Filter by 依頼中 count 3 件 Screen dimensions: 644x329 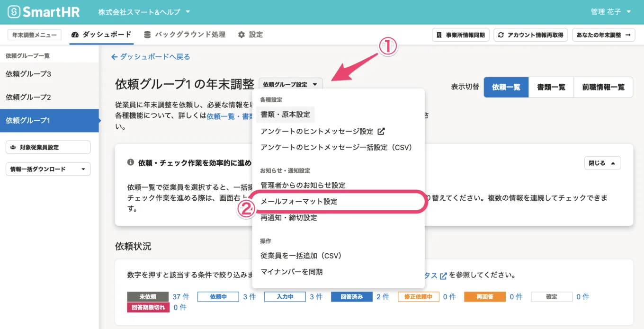[x=250, y=297]
